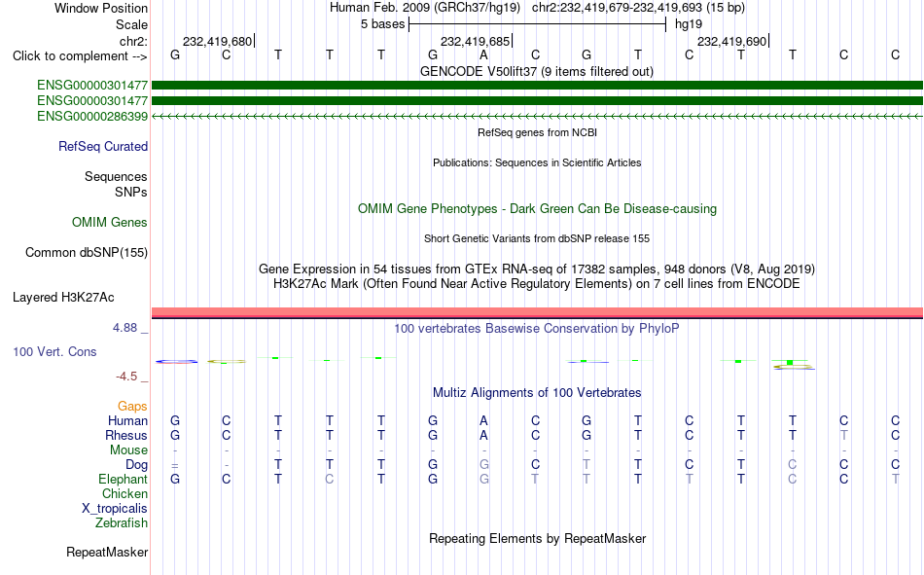924x575 pixels.
Task: Click the lower dark green ENSG00000301477 exon bar
Action: (x=538, y=101)
